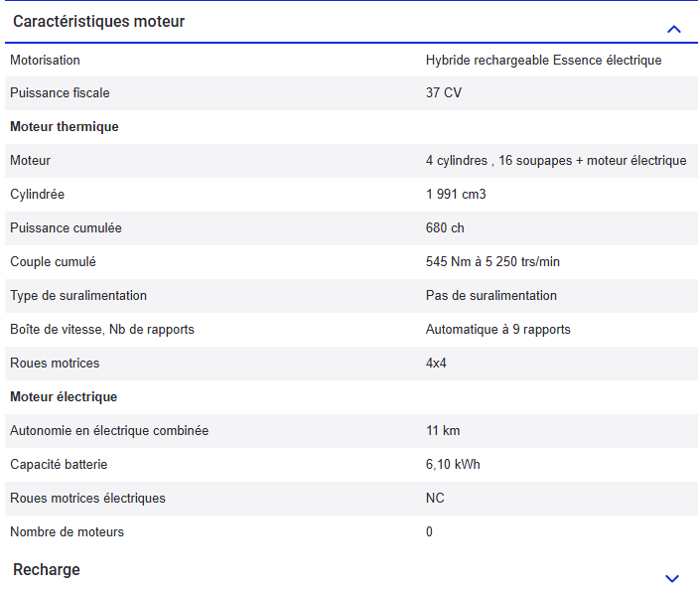Expand the Recharge section chevron
This screenshot has height=590, width=700.
(672, 578)
